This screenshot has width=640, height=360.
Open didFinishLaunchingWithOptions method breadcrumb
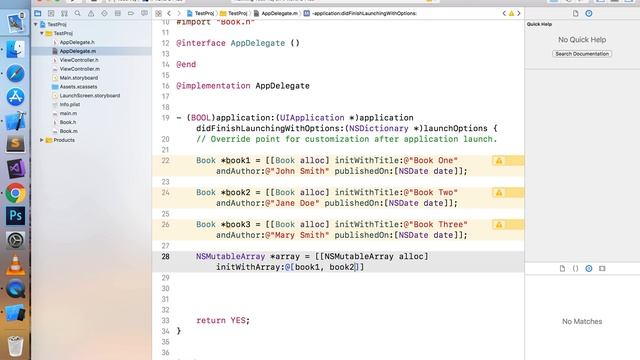(x=360, y=13)
